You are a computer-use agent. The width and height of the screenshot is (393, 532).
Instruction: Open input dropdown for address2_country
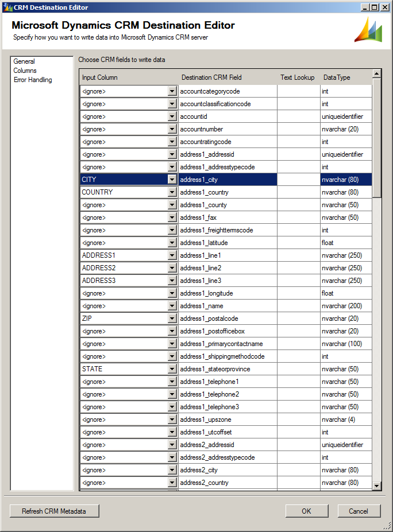[172, 483]
